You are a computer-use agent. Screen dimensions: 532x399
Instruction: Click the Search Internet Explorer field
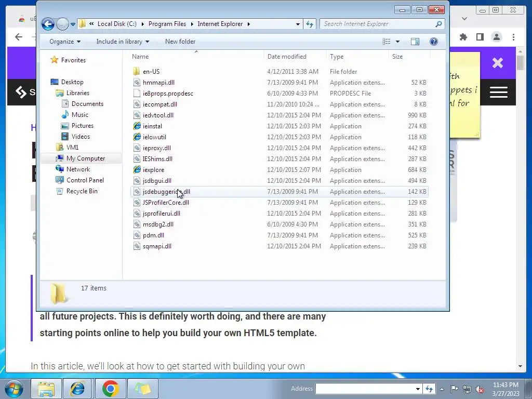point(378,24)
